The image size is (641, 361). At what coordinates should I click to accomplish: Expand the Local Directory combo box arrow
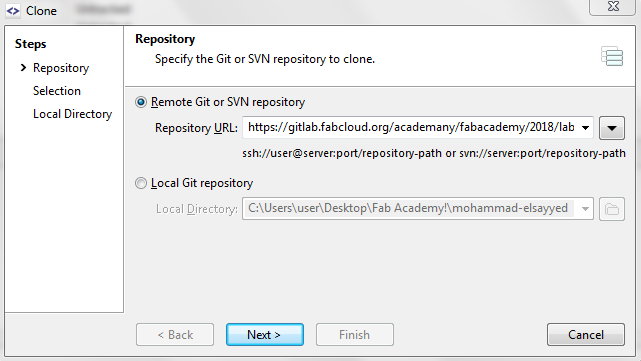[x=585, y=209]
